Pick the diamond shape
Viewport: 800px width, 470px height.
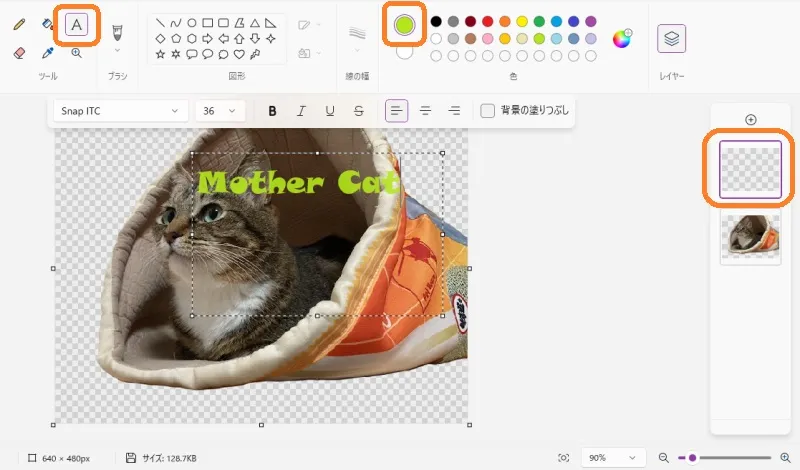point(160,38)
